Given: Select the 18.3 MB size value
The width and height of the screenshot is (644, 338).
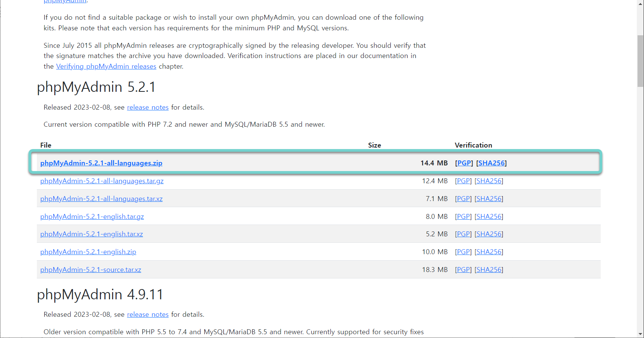Looking at the screenshot, I should (x=435, y=270).
